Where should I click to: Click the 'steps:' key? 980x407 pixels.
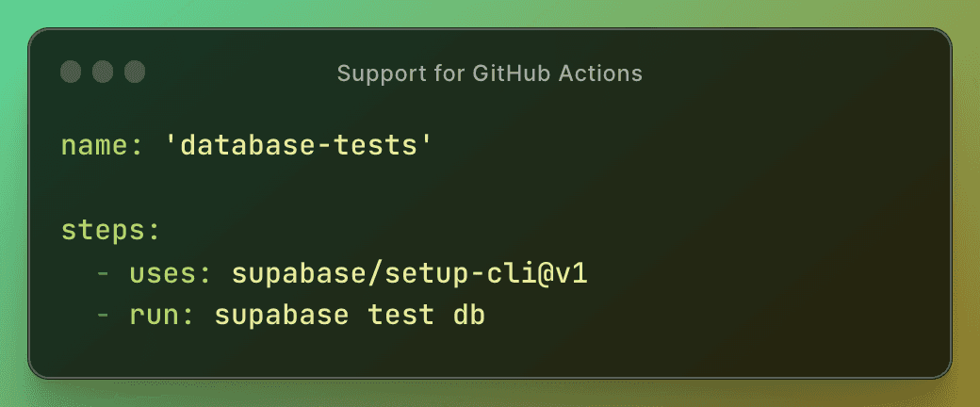pos(103,231)
